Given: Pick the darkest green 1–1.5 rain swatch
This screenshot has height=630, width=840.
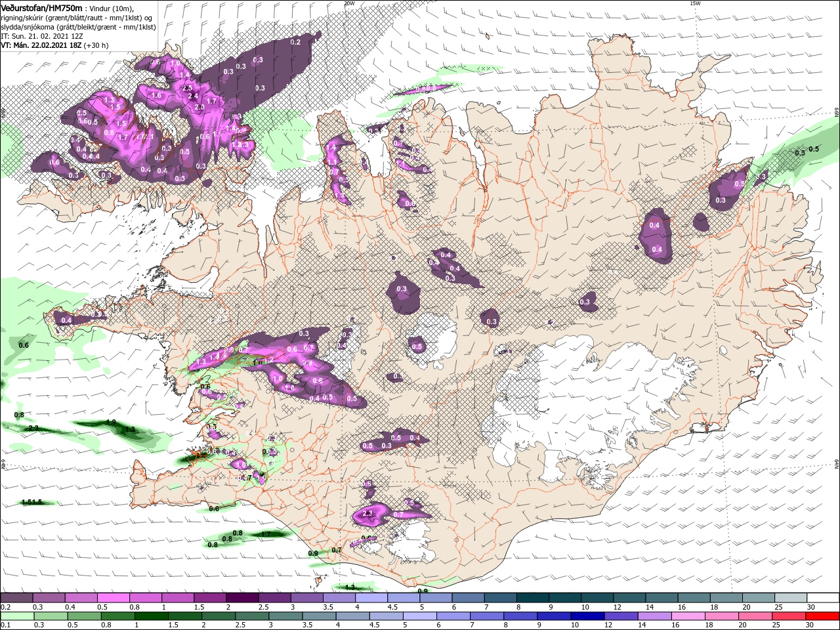Looking at the screenshot, I should [x=152, y=616].
